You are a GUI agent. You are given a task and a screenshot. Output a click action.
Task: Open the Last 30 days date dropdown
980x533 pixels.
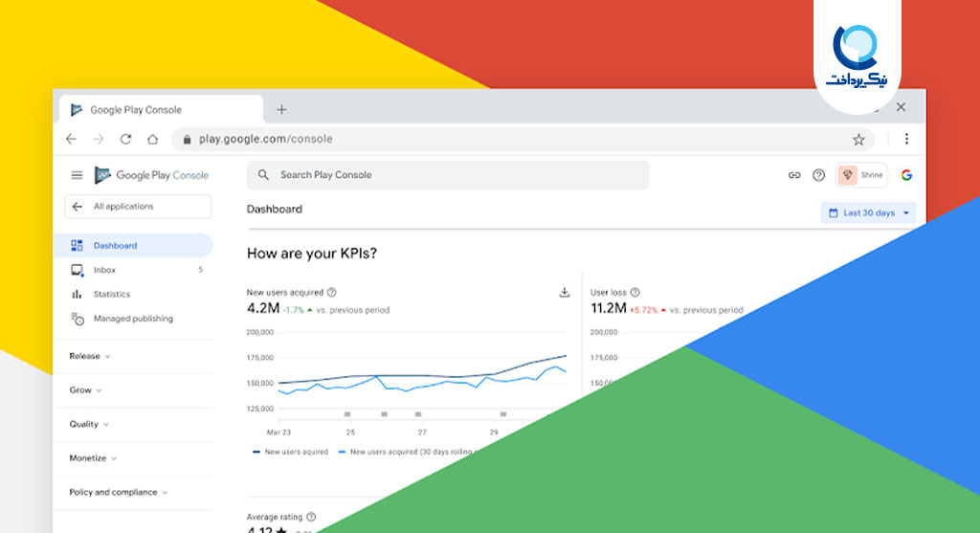pyautogui.click(x=868, y=213)
